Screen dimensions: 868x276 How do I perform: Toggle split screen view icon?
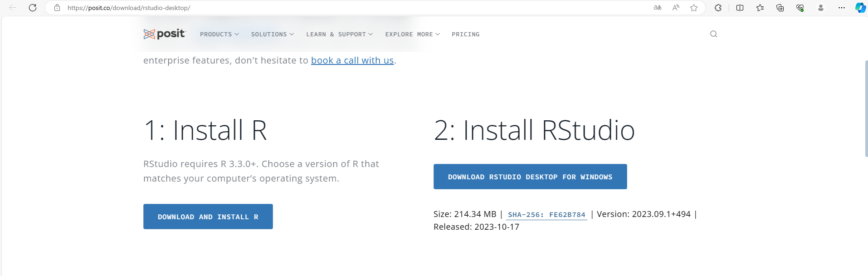740,8
